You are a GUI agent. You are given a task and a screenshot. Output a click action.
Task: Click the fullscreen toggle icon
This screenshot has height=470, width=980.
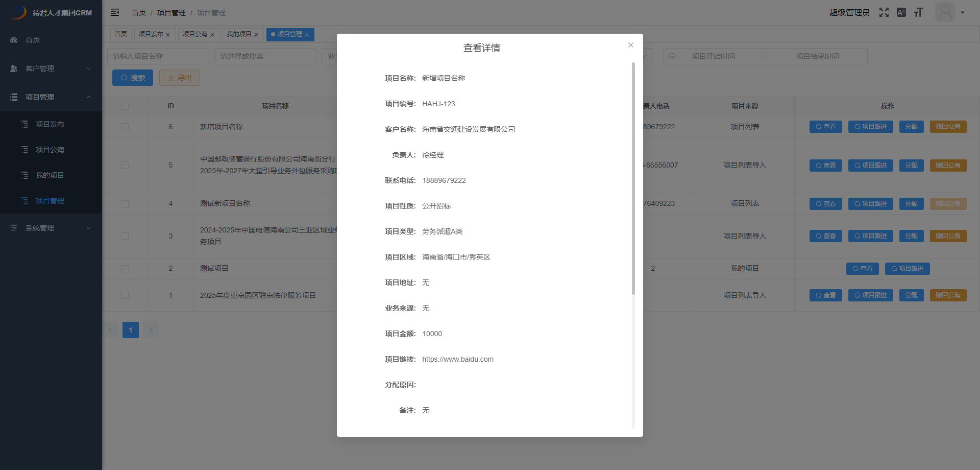(x=884, y=12)
